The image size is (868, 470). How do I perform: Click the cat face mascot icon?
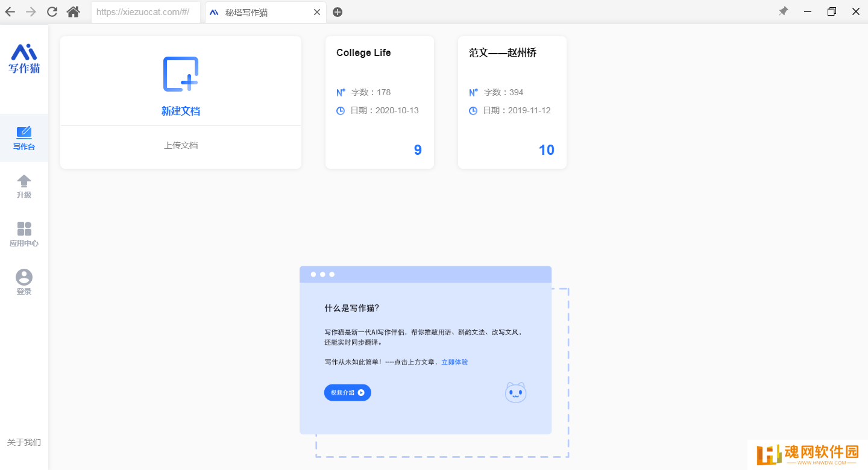[x=515, y=392]
